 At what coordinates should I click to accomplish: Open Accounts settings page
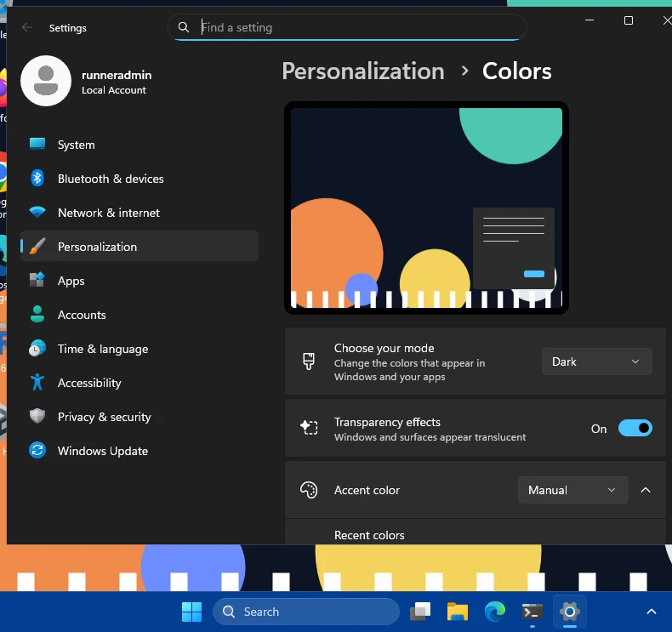(140, 315)
